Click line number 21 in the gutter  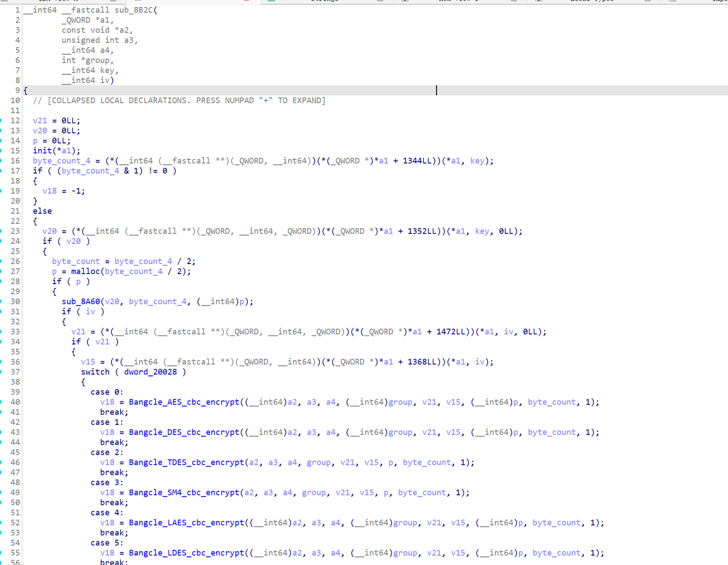tap(15, 211)
